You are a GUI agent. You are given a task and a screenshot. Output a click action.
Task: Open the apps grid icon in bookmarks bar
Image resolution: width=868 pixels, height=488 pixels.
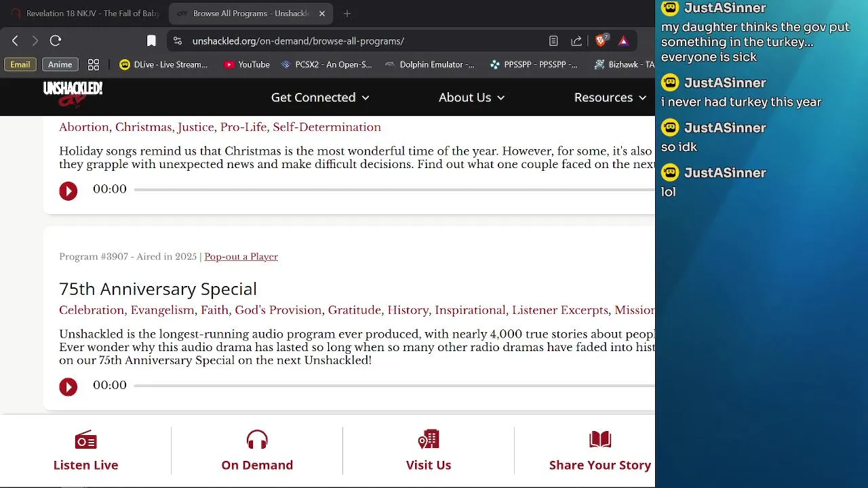click(94, 64)
